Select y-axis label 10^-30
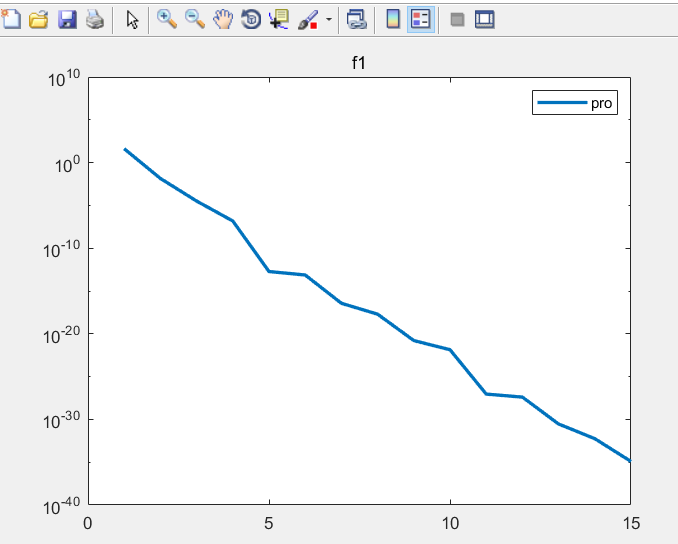 pos(62,420)
